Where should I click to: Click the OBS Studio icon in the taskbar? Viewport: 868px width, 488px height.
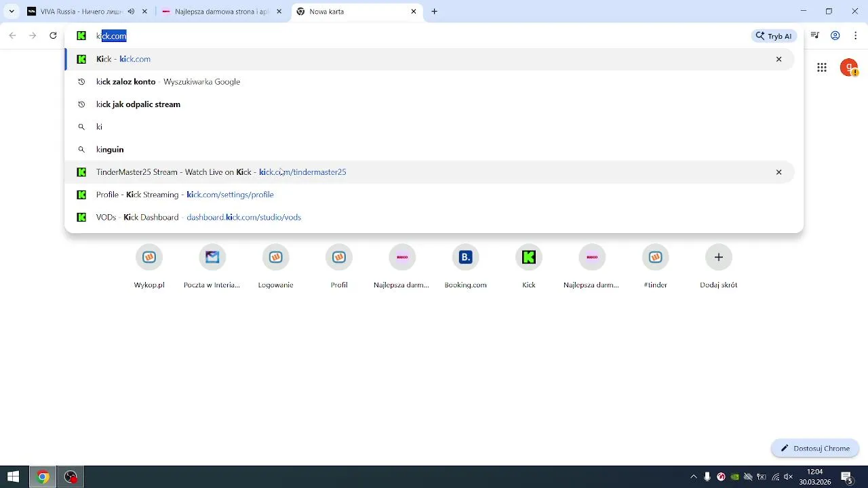[71, 477]
